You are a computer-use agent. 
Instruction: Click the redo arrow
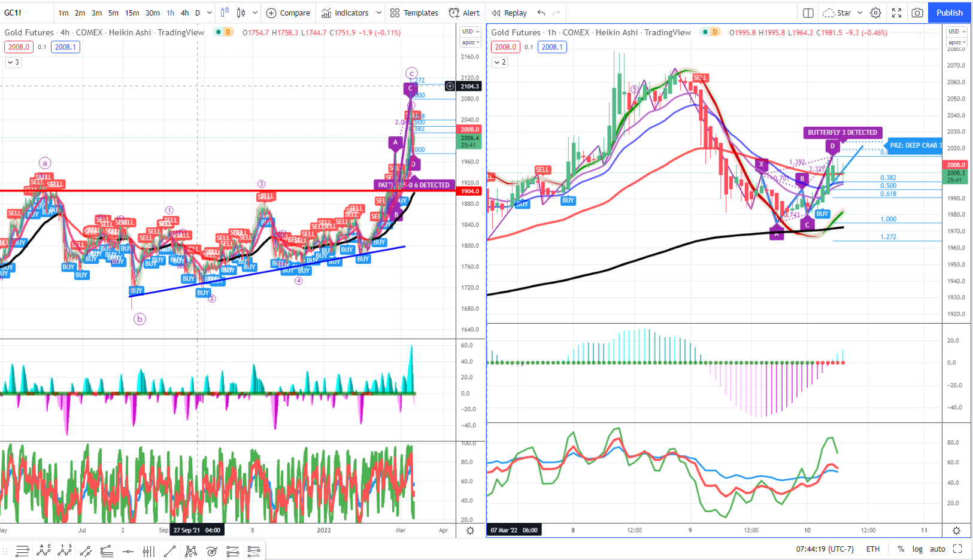(556, 13)
